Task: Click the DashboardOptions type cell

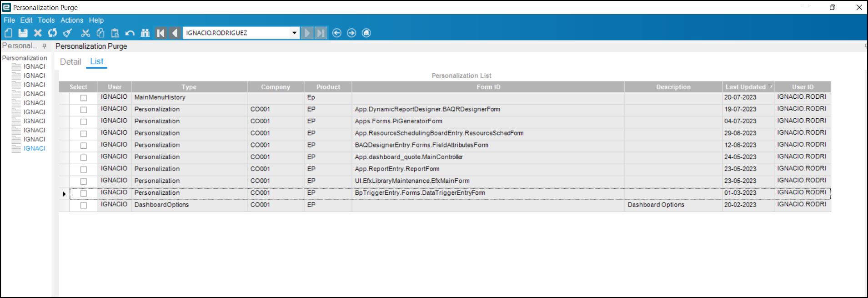Action: point(189,205)
